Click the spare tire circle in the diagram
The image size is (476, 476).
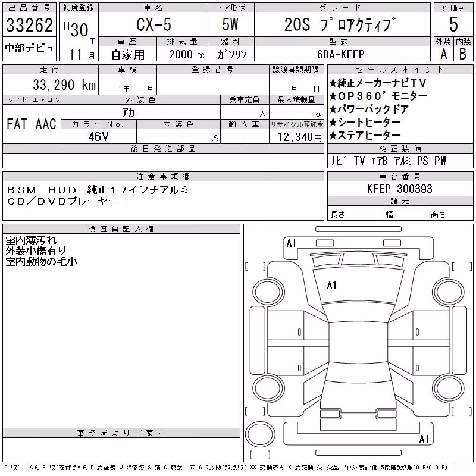coord(260,434)
